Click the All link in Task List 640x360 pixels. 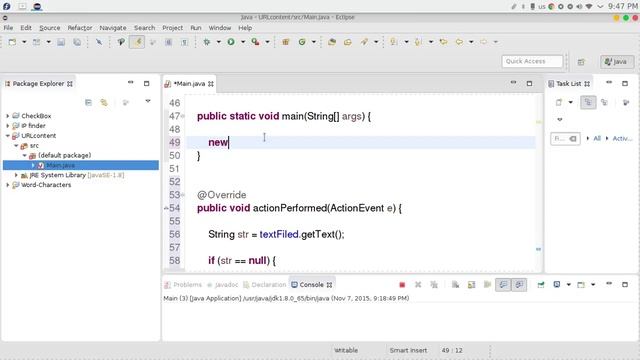pos(597,138)
